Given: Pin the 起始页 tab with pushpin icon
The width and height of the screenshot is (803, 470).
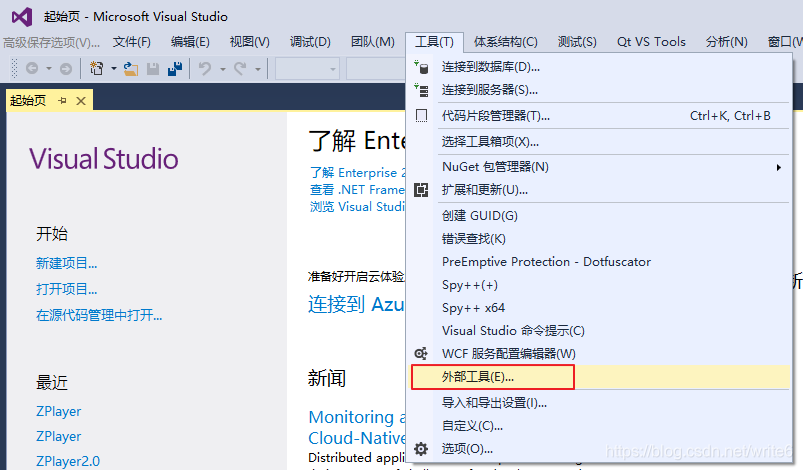Looking at the screenshot, I should (62, 101).
